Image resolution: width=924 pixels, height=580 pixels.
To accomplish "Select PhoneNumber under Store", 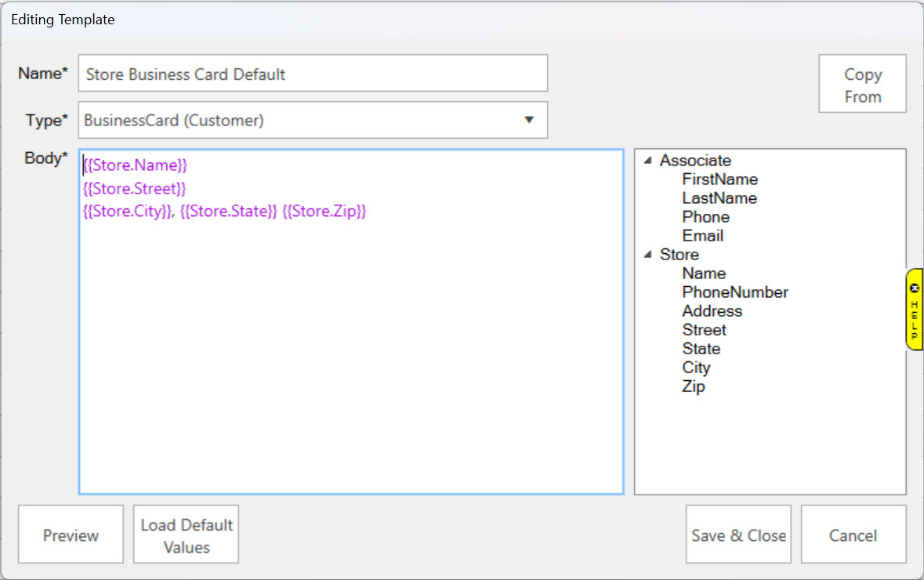I will click(x=734, y=292).
